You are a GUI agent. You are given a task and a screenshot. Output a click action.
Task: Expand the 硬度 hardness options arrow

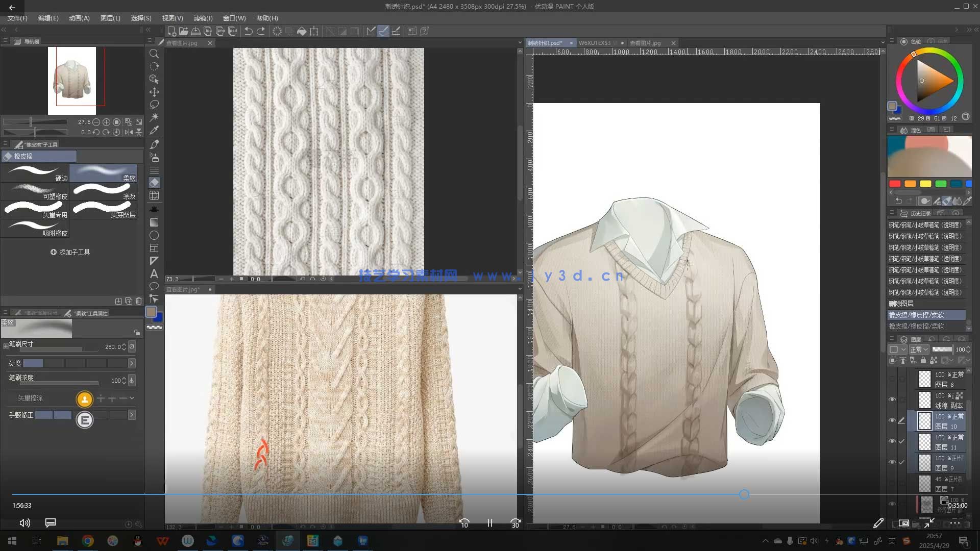pos(132,363)
